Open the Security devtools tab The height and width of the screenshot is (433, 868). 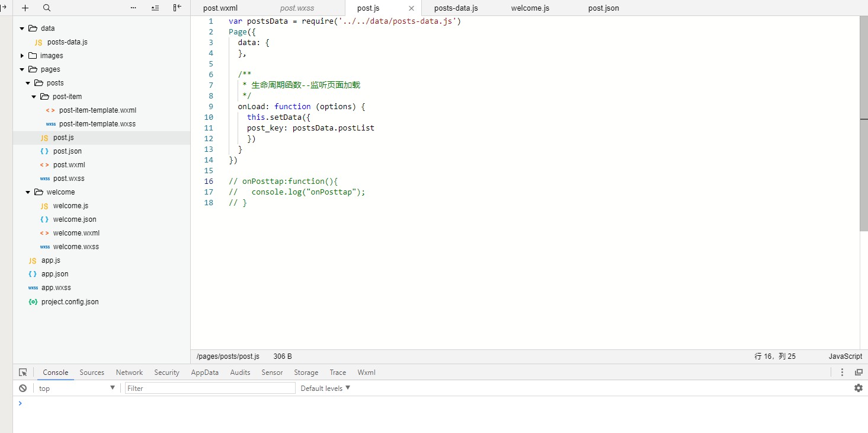[x=166, y=372]
